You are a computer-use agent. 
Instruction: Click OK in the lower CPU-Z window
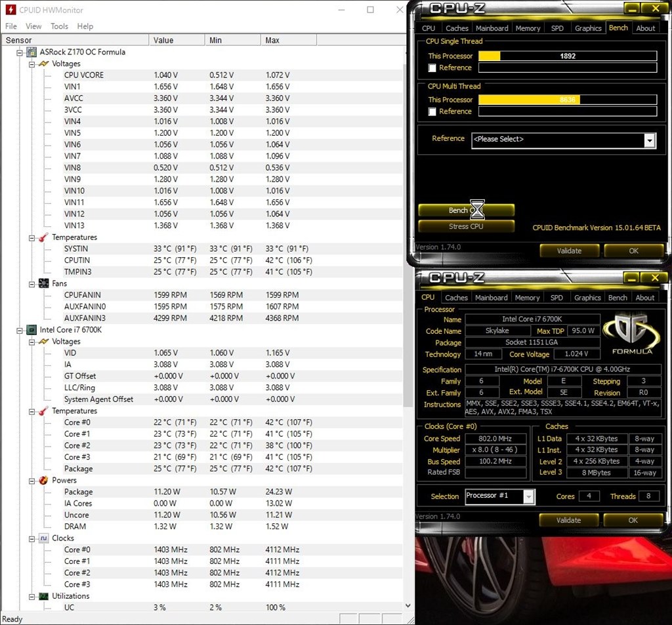tap(633, 520)
